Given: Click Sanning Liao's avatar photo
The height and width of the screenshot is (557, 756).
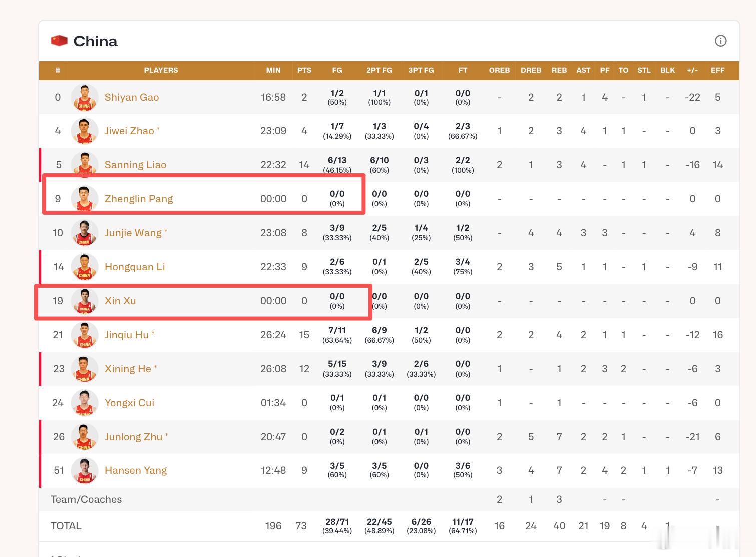Looking at the screenshot, I should [x=84, y=165].
